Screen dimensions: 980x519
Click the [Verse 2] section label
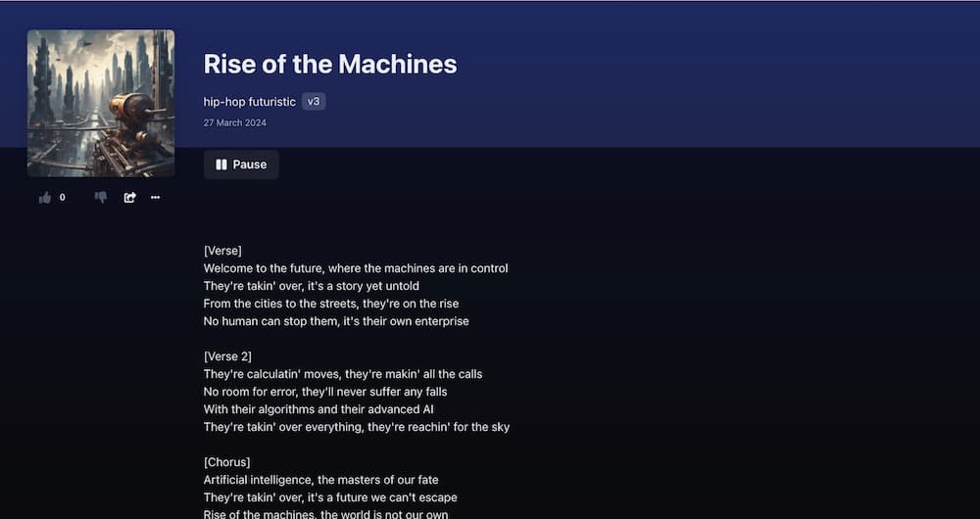pyautogui.click(x=227, y=356)
